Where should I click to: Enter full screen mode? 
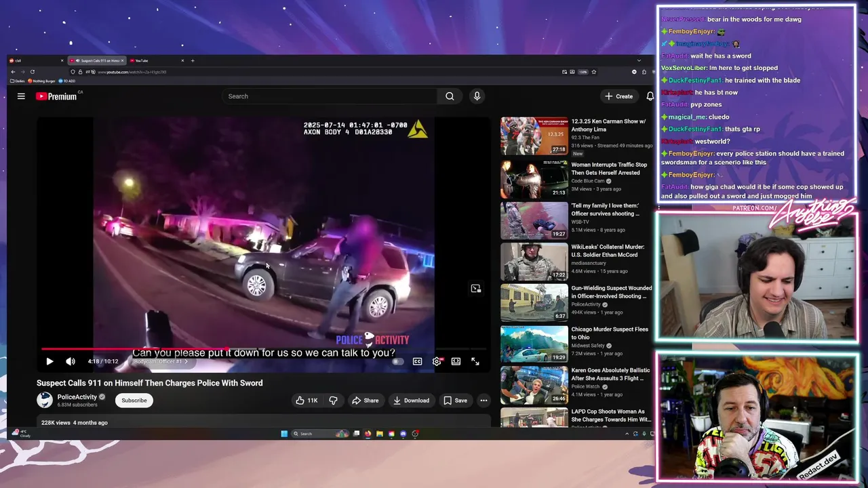pos(475,361)
